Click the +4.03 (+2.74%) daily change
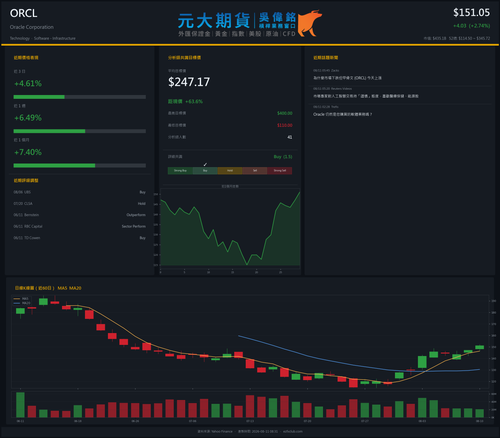500x438 pixels. point(472,26)
